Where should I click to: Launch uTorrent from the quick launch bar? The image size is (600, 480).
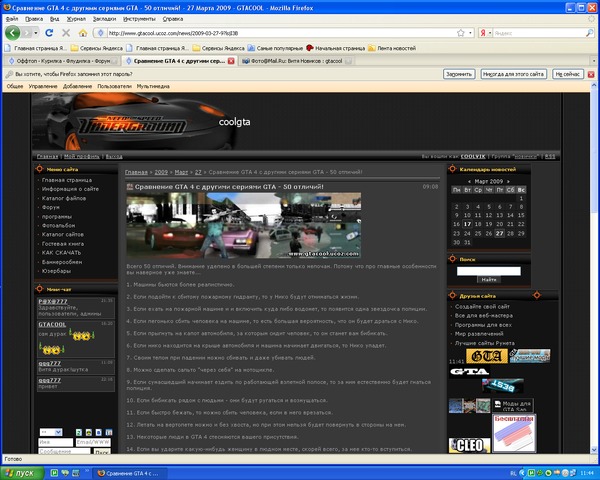point(54,473)
